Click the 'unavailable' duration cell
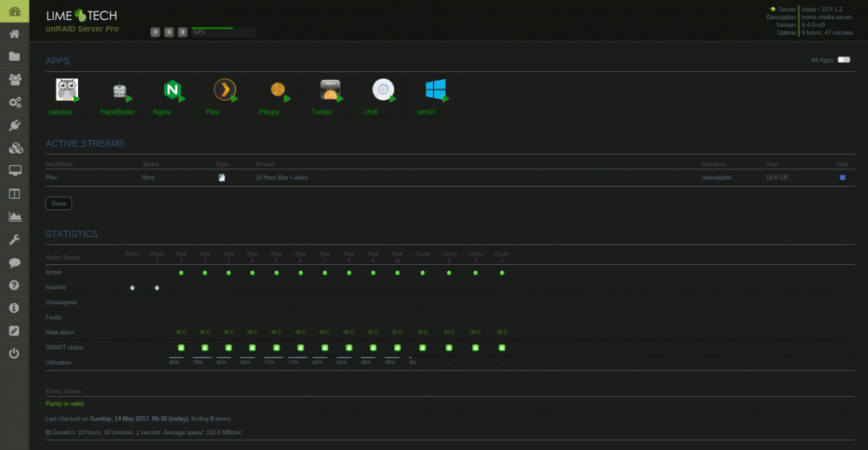Viewport: 868px width, 450px height. (x=717, y=178)
